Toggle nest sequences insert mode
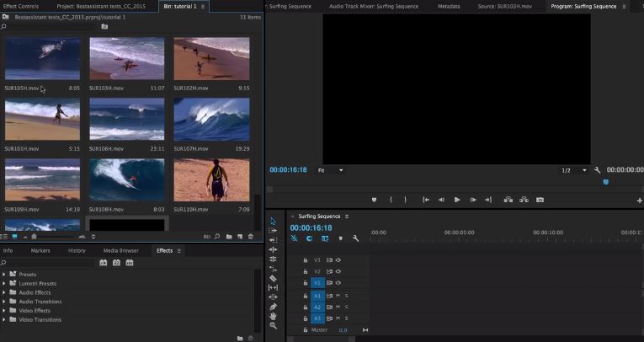644x342 pixels. (294, 238)
